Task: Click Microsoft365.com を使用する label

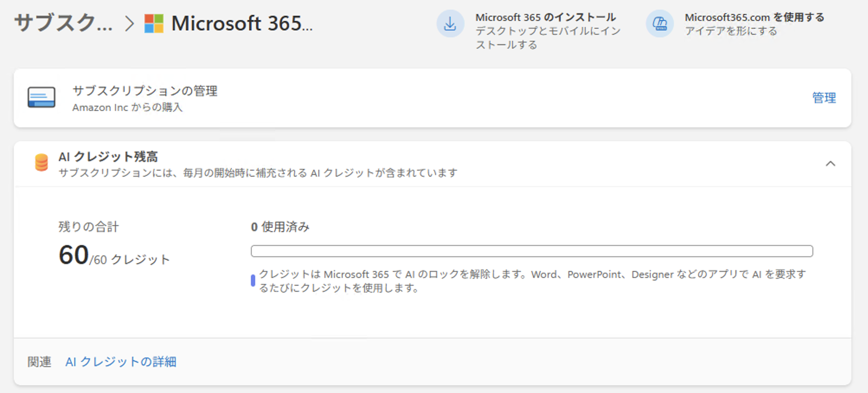Action: click(754, 17)
